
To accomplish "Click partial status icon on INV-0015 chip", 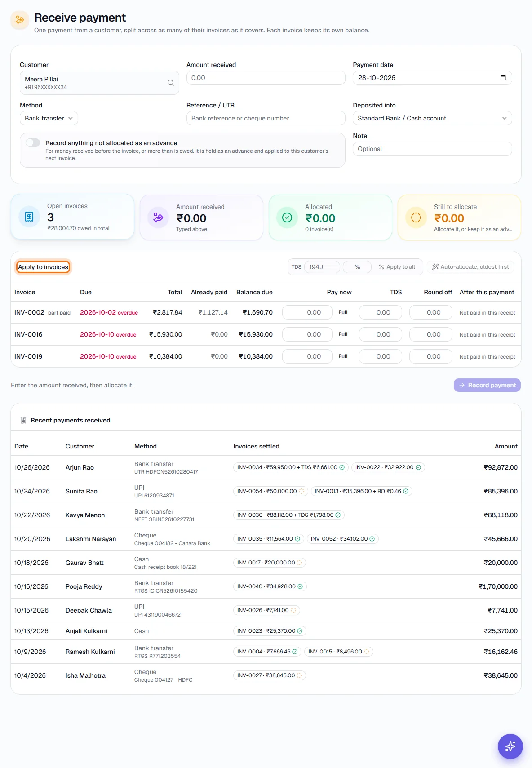I will point(367,652).
